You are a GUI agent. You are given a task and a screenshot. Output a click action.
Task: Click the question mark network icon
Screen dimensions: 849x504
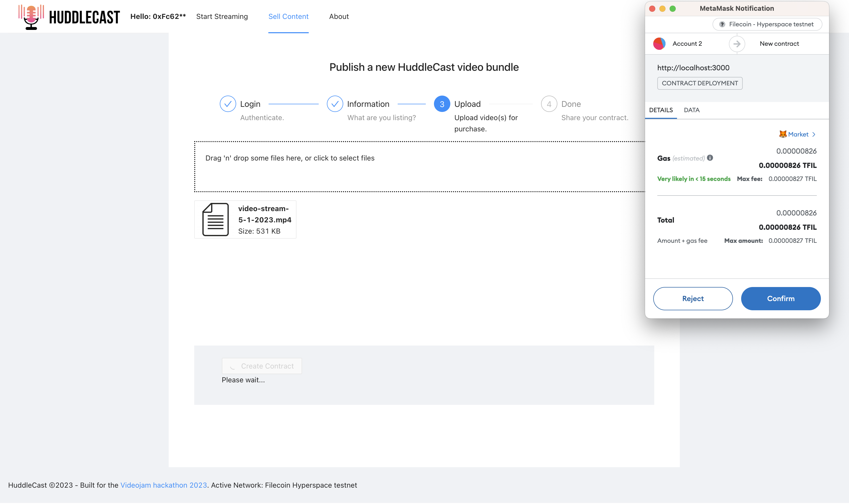(722, 25)
